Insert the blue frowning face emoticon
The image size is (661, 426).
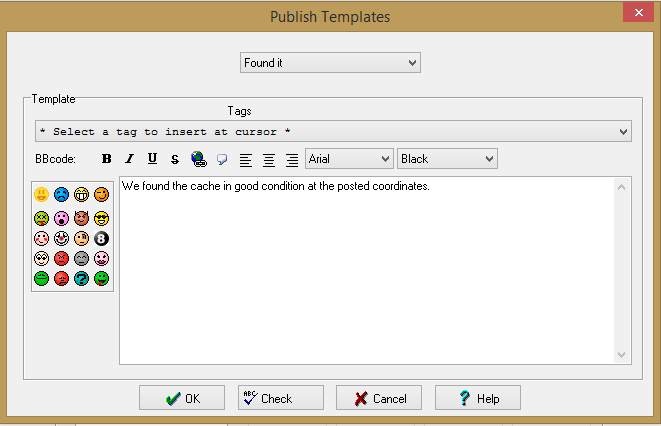coord(62,194)
